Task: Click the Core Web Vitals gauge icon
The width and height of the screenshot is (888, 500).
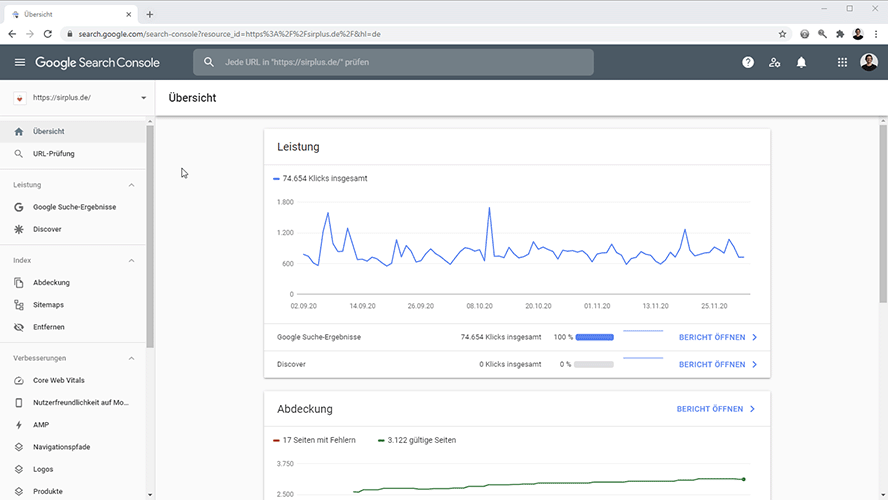Action: point(19,381)
